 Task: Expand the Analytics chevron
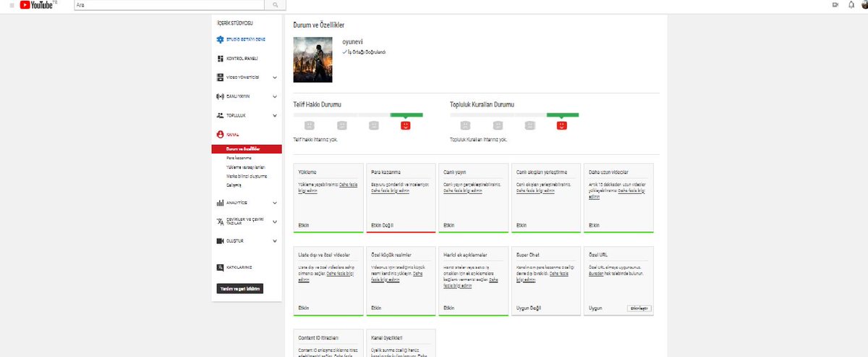tap(275, 203)
